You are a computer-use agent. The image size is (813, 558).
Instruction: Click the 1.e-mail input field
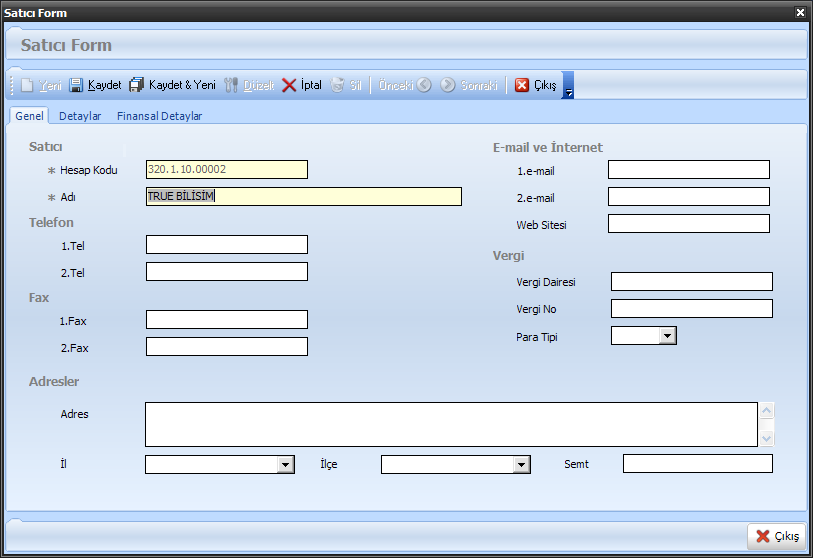688,169
